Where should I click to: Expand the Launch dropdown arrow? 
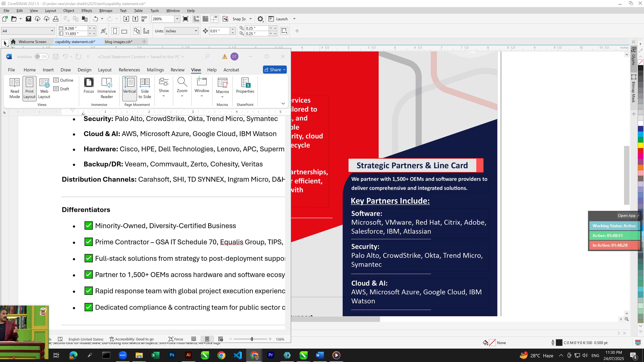coord(294,19)
